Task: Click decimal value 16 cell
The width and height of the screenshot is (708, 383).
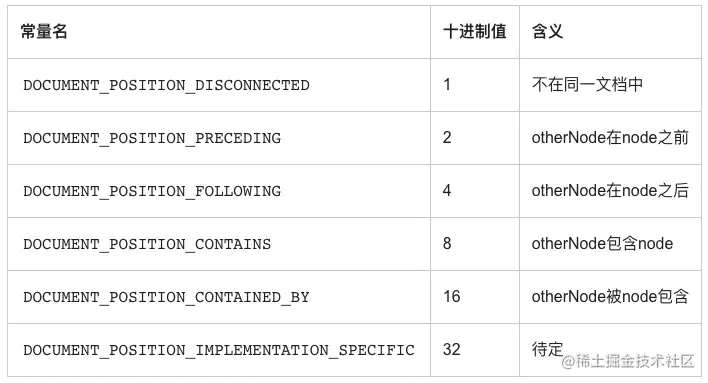Action: (x=475, y=297)
